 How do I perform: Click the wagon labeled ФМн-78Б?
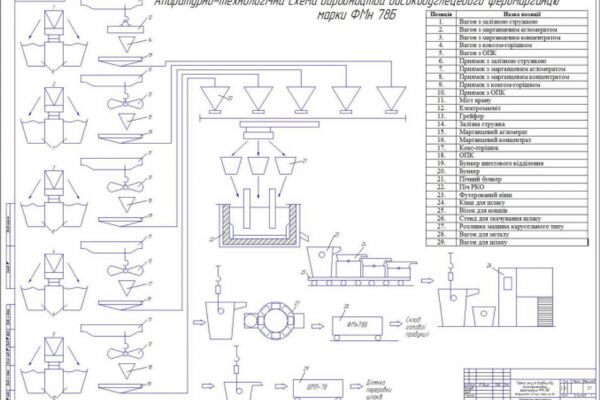click(x=357, y=328)
